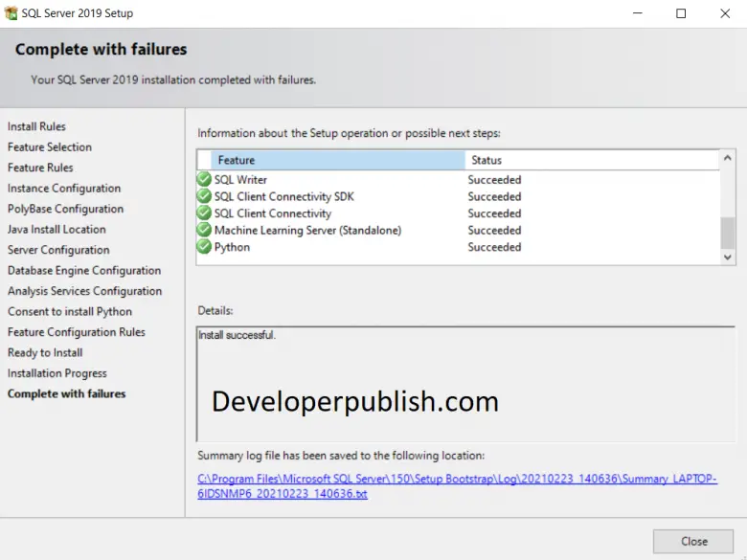
Task: Close the setup wizard with the Close button
Action: 693,542
